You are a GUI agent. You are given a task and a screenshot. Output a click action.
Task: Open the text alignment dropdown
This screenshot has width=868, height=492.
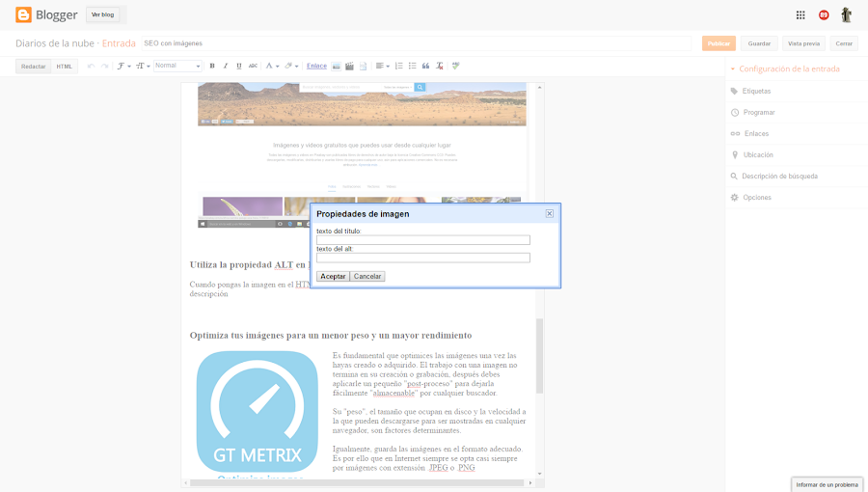point(383,66)
